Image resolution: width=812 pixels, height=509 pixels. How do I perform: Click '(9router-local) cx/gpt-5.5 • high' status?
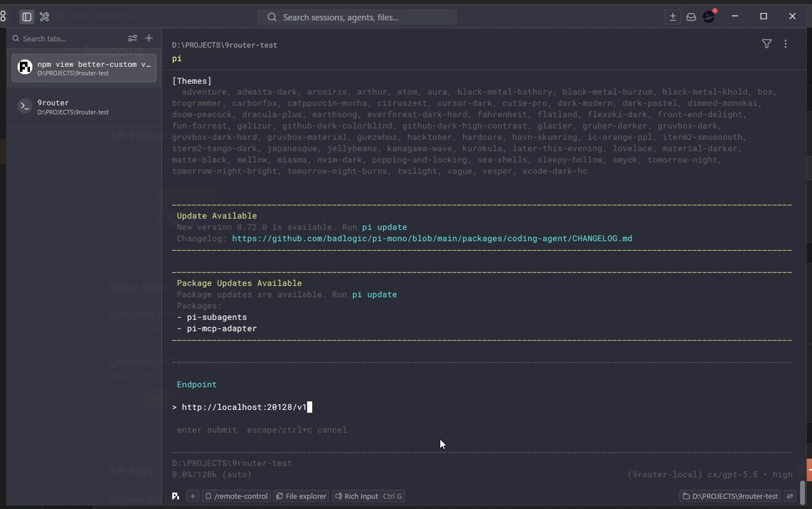tap(711, 476)
